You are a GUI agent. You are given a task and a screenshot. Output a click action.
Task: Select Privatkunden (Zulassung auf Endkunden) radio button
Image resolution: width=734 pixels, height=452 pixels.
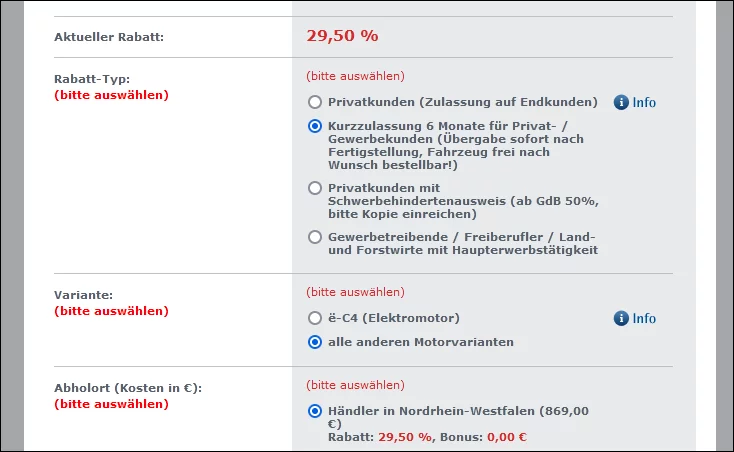315,102
